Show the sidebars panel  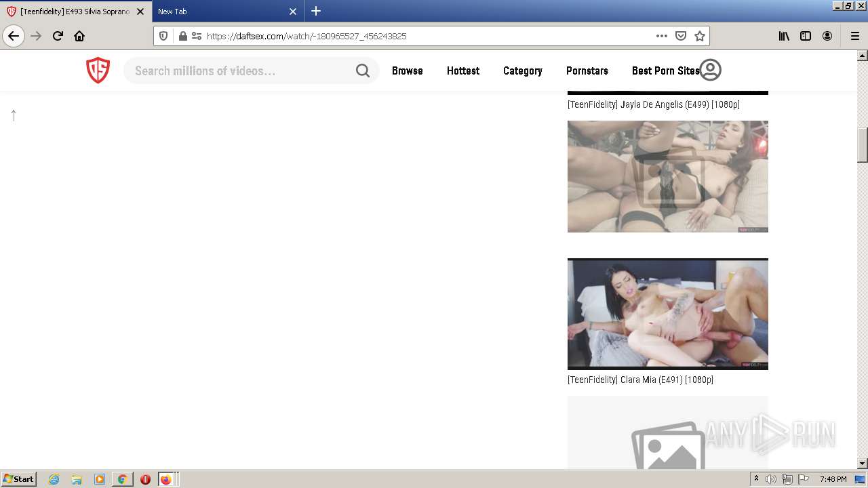pos(806,36)
